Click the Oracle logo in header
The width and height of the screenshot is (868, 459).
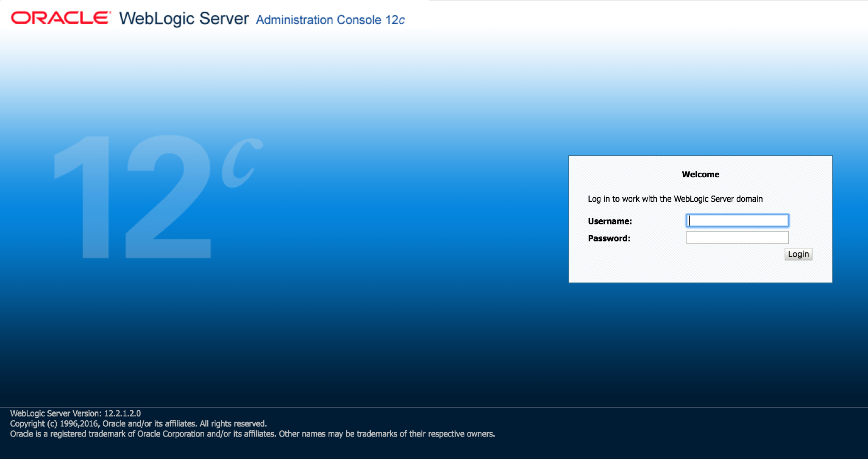click(x=61, y=18)
